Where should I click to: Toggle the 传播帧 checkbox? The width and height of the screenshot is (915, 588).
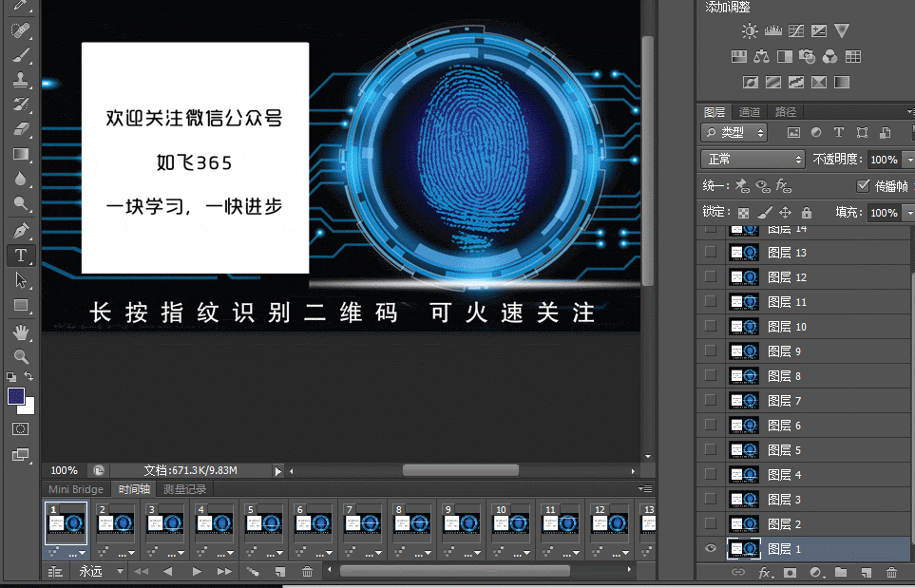(x=864, y=185)
